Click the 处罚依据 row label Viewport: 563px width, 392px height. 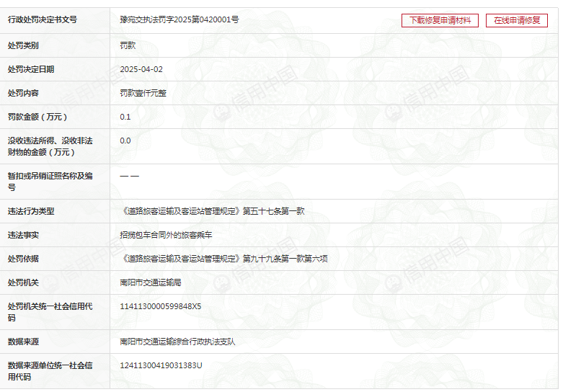click(x=23, y=259)
